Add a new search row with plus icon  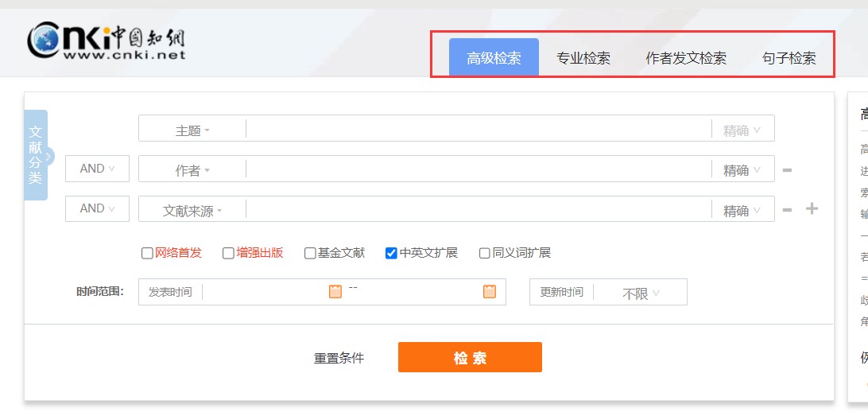tap(812, 209)
